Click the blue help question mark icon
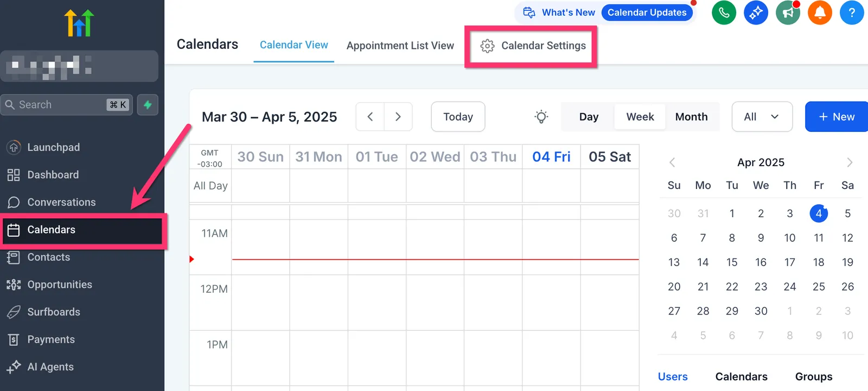Screen dimensions: 868x391 coord(852,12)
